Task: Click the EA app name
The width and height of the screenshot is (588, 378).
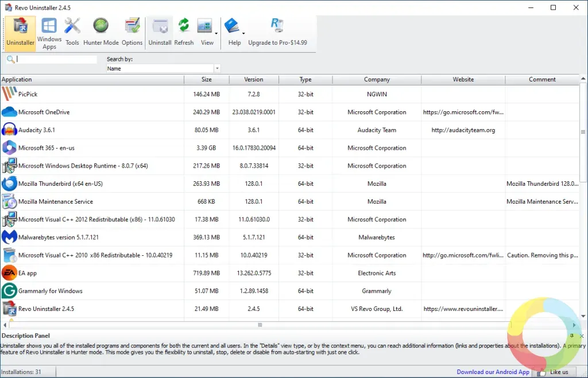Action: pyautogui.click(x=28, y=273)
